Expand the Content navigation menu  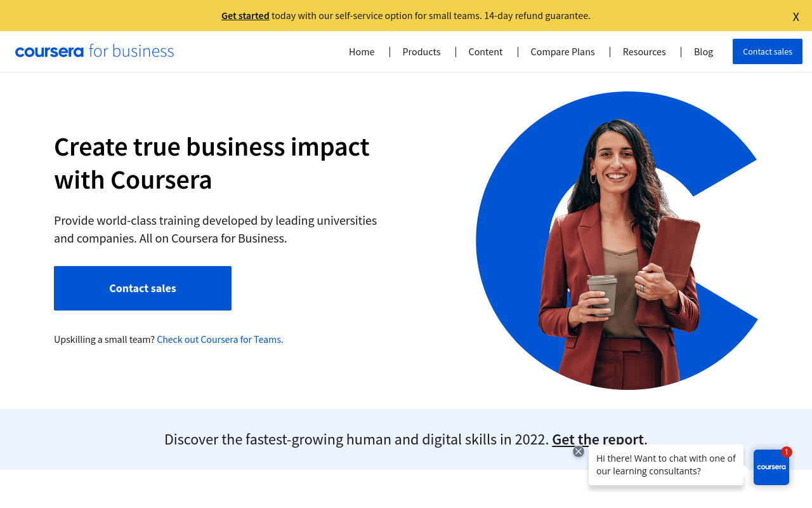[x=485, y=51]
